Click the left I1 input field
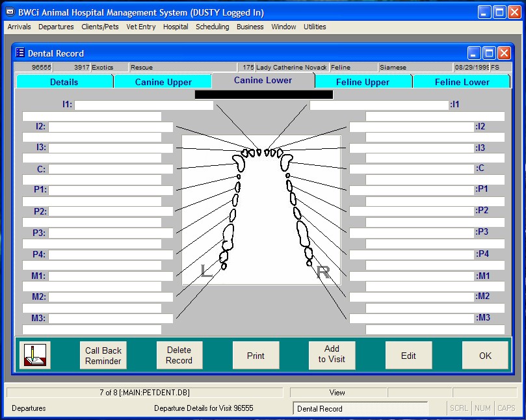 [144, 105]
